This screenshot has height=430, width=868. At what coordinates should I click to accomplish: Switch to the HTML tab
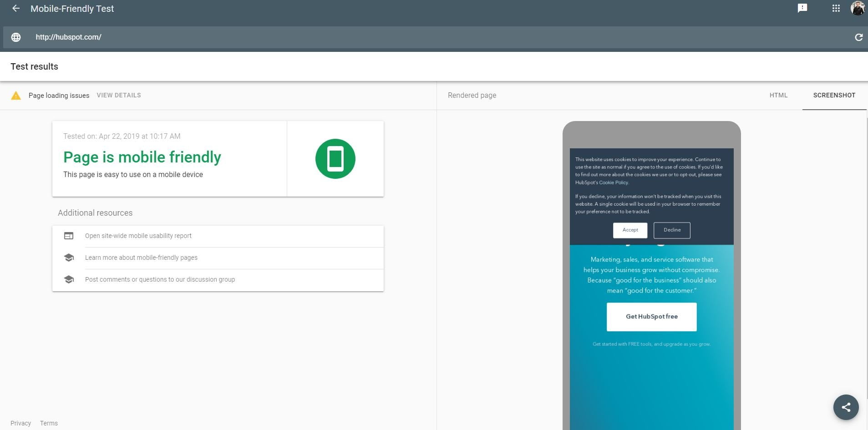coord(778,95)
